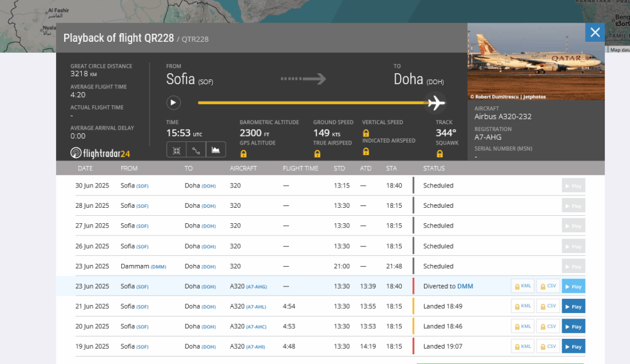This screenshot has width=630, height=364.
Task: Open the DMM diversion airport link
Action: 465,286
